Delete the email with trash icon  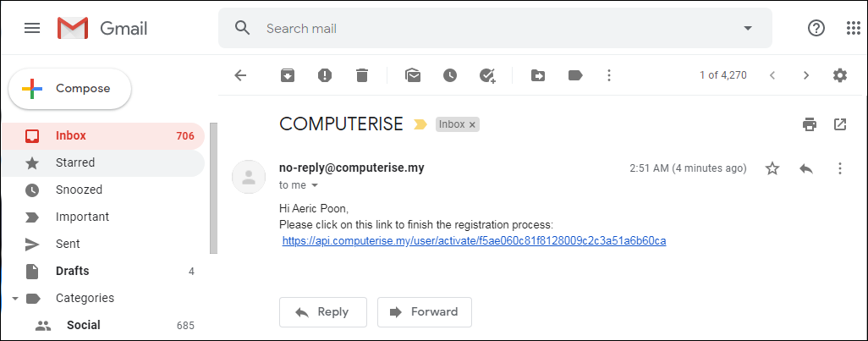362,75
